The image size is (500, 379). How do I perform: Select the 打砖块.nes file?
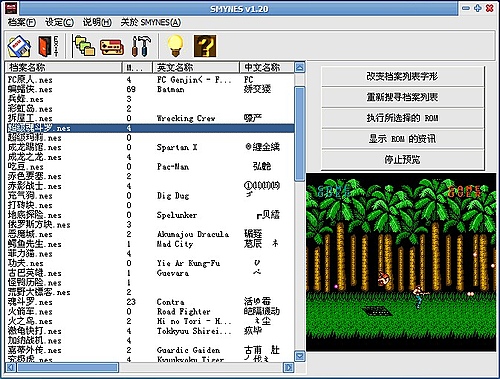pyautogui.click(x=30, y=205)
